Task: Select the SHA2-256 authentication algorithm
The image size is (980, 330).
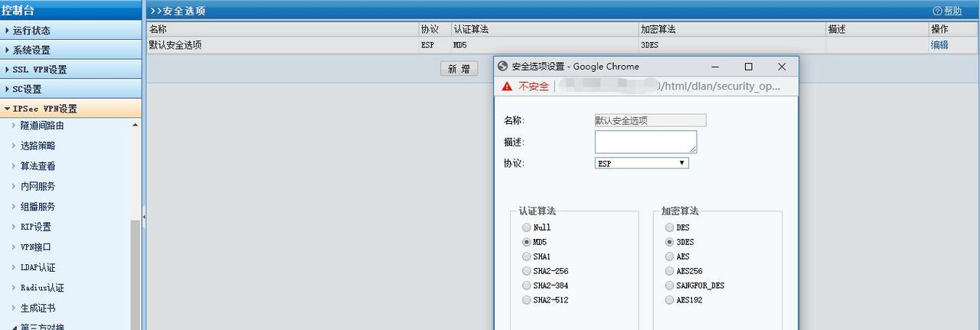Action: 526,271
